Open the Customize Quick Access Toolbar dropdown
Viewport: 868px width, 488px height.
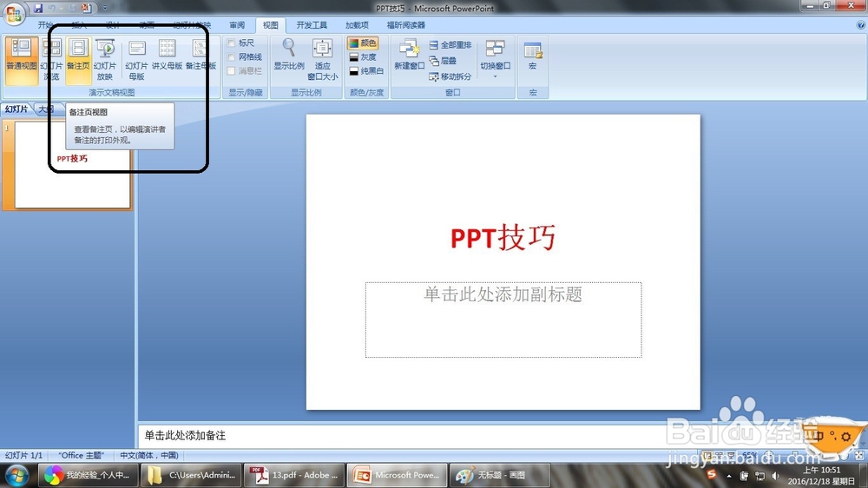point(105,9)
